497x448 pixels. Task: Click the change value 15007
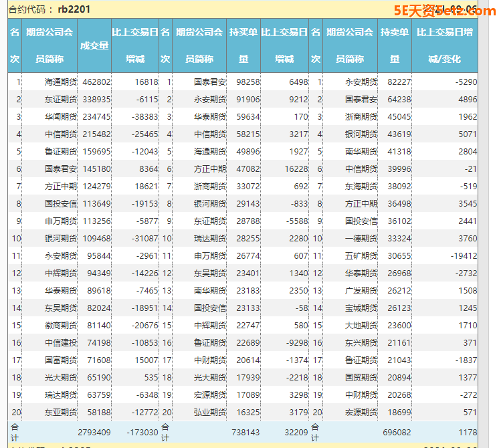click(x=146, y=360)
